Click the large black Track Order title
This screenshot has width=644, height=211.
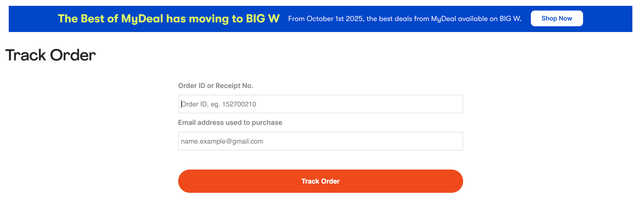tap(51, 55)
